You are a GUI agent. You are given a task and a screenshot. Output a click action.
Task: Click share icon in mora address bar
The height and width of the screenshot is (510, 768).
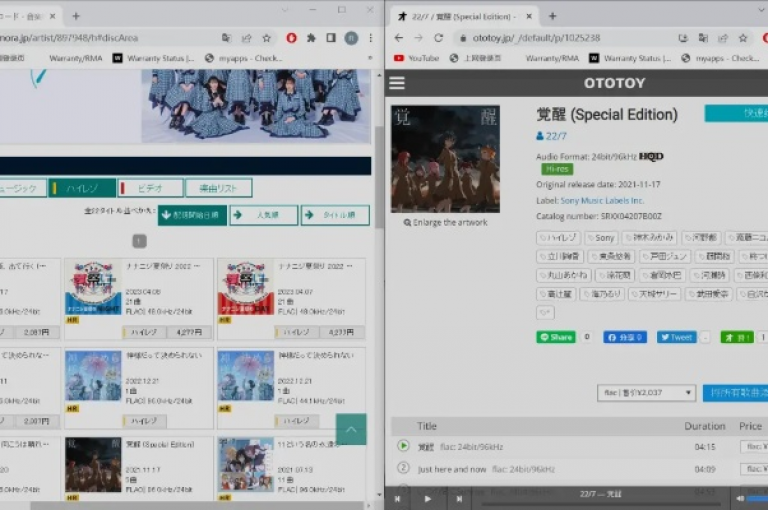246,38
